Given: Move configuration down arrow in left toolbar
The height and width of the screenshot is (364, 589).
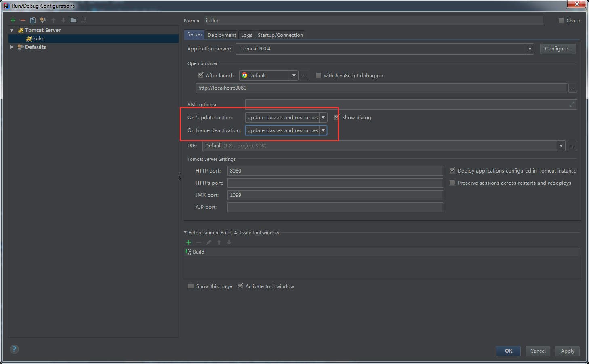Looking at the screenshot, I should [x=63, y=20].
